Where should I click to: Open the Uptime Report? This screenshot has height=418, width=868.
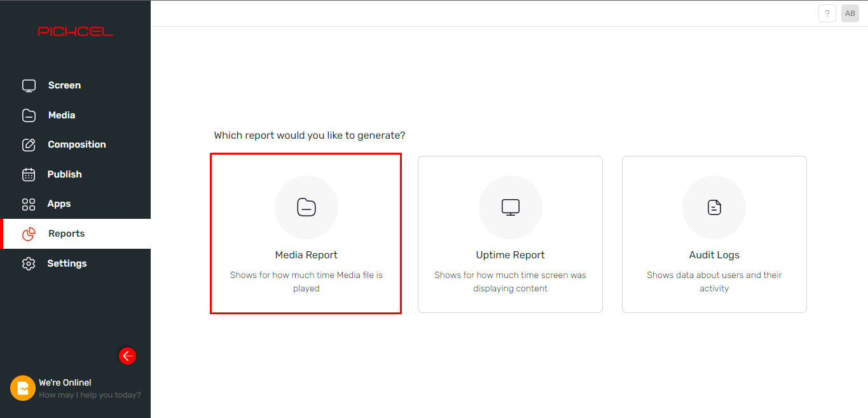point(510,234)
